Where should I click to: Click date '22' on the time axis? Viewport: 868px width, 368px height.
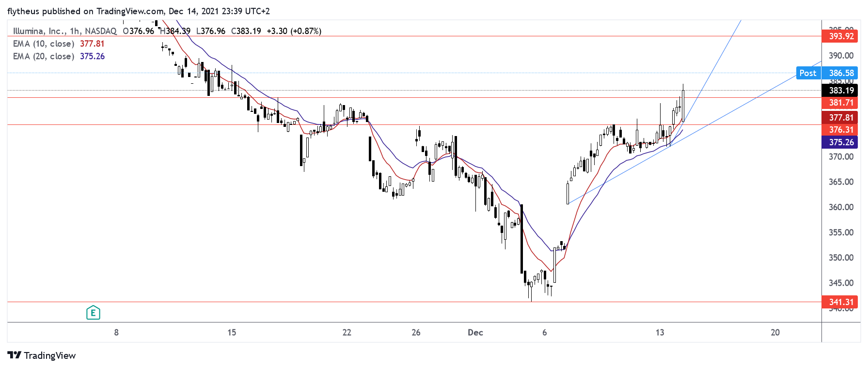(x=347, y=332)
